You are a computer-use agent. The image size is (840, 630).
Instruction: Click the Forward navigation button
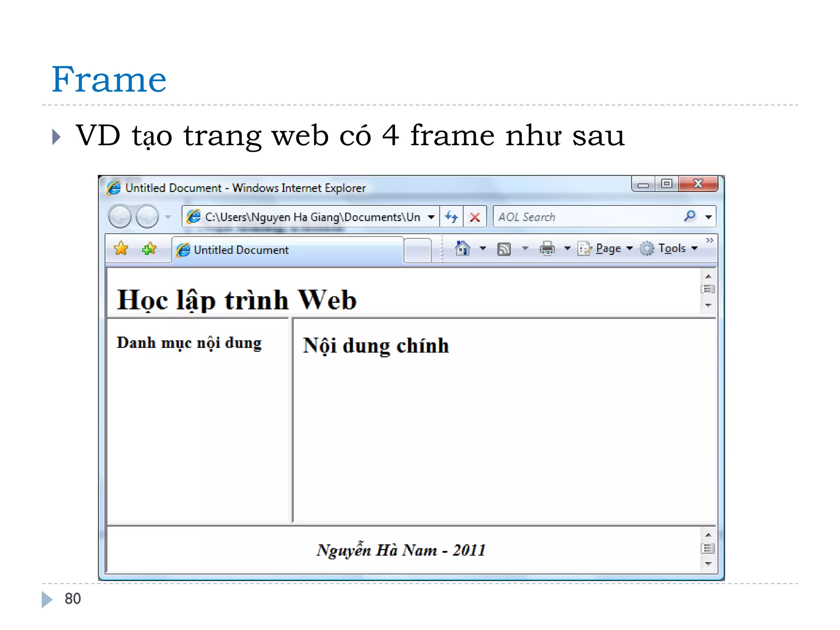pyautogui.click(x=147, y=216)
